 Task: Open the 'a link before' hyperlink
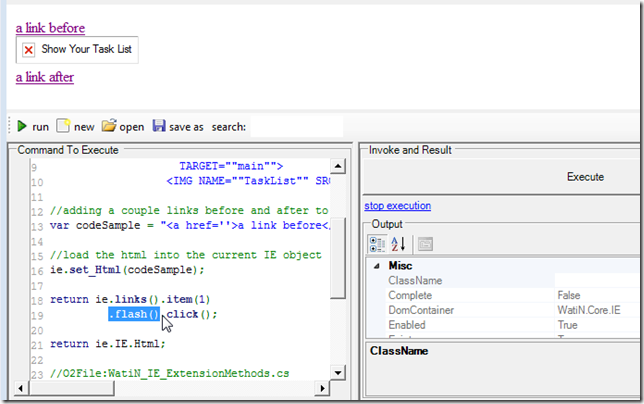point(50,27)
